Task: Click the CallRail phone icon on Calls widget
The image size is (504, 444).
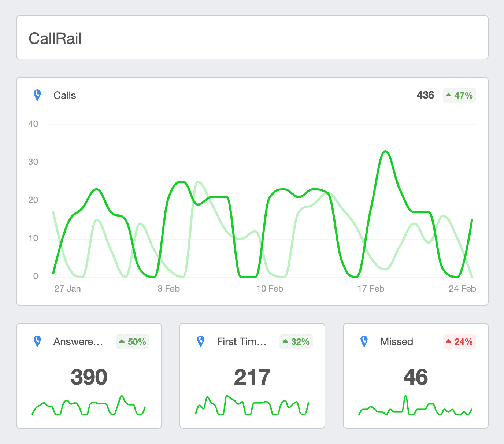Action: [x=37, y=95]
